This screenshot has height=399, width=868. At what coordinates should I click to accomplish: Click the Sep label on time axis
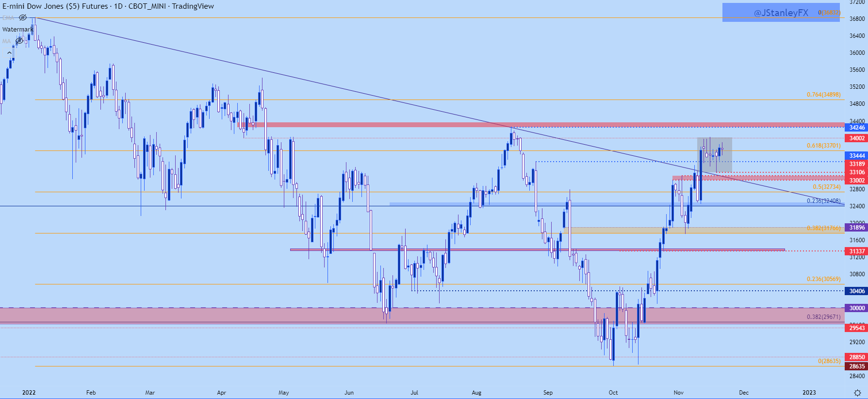(548, 393)
